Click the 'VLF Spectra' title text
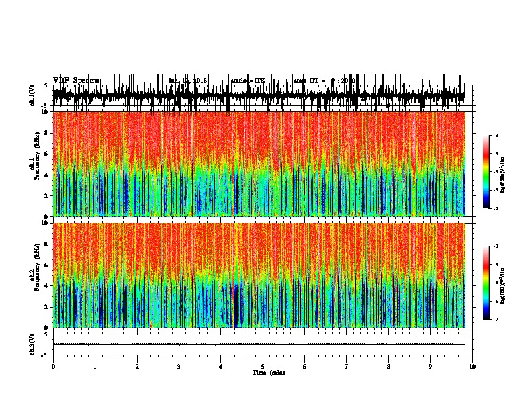 [x=76, y=81]
